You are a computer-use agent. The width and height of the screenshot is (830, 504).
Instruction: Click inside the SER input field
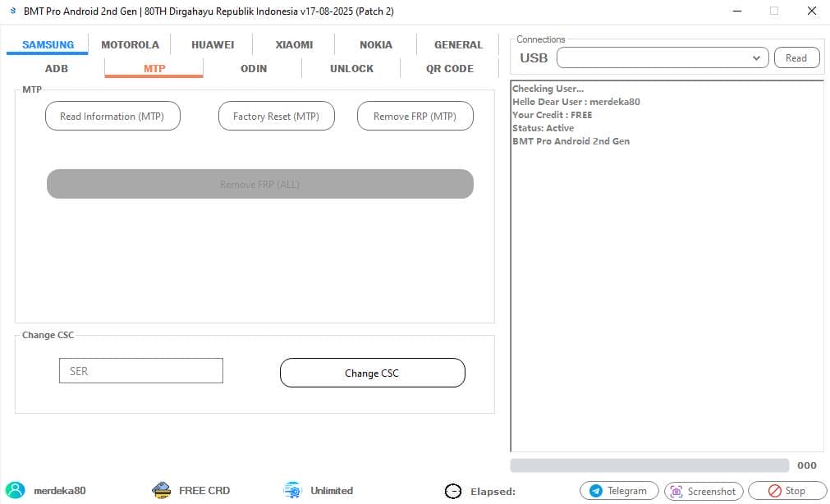[x=140, y=370]
